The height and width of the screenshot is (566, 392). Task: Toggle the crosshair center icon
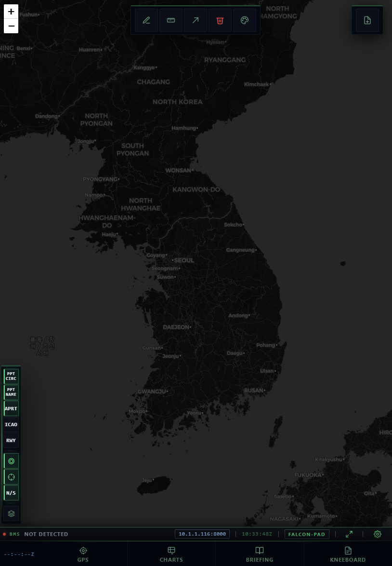tap(11, 477)
